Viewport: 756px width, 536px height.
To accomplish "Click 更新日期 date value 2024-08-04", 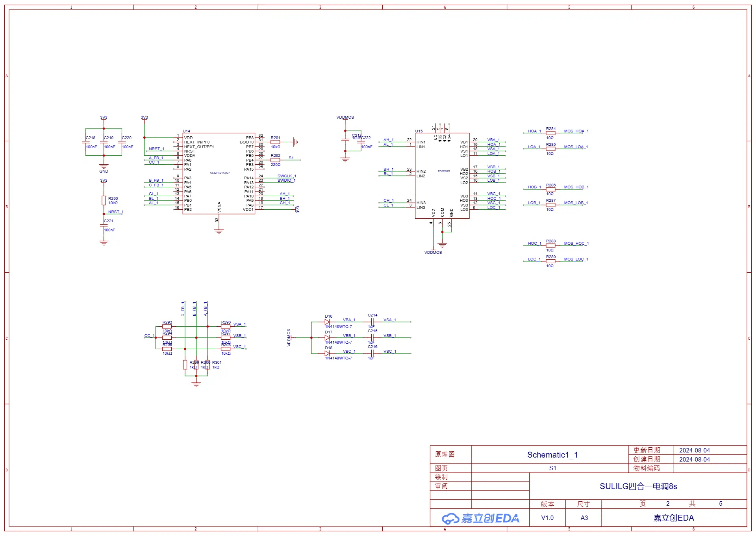I will coord(695,450).
